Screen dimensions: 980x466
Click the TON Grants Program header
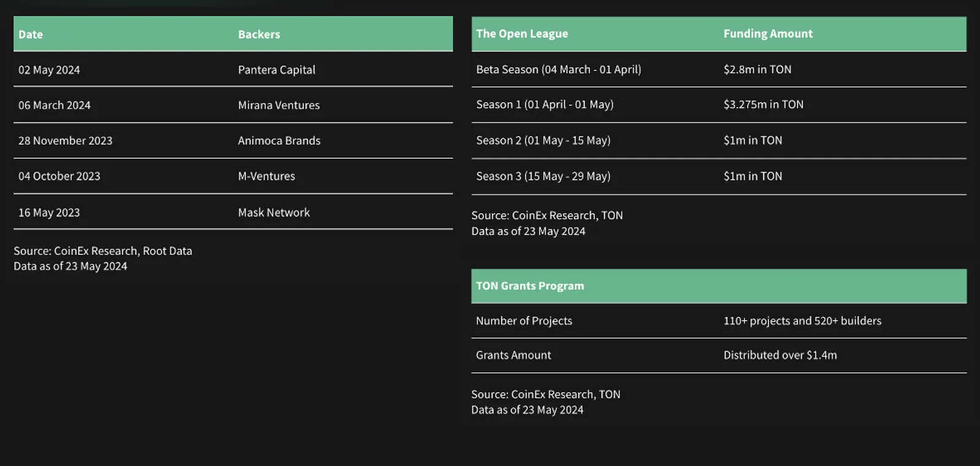click(530, 286)
